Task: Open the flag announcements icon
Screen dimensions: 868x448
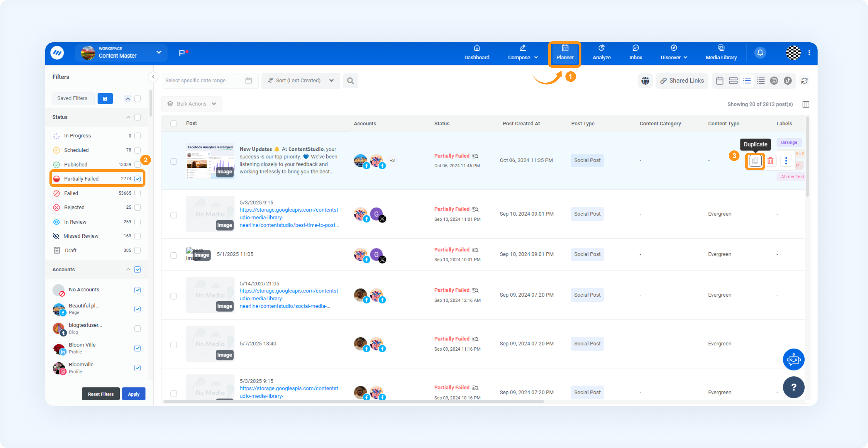Action: click(x=183, y=53)
